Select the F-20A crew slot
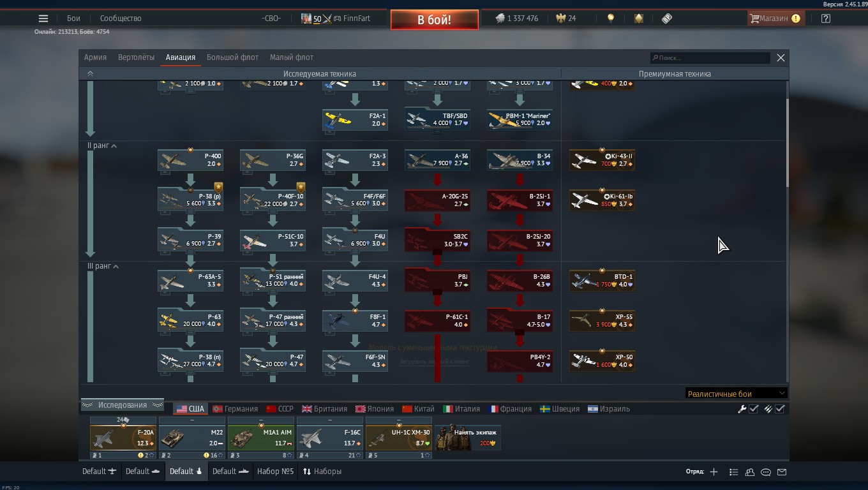 point(123,438)
